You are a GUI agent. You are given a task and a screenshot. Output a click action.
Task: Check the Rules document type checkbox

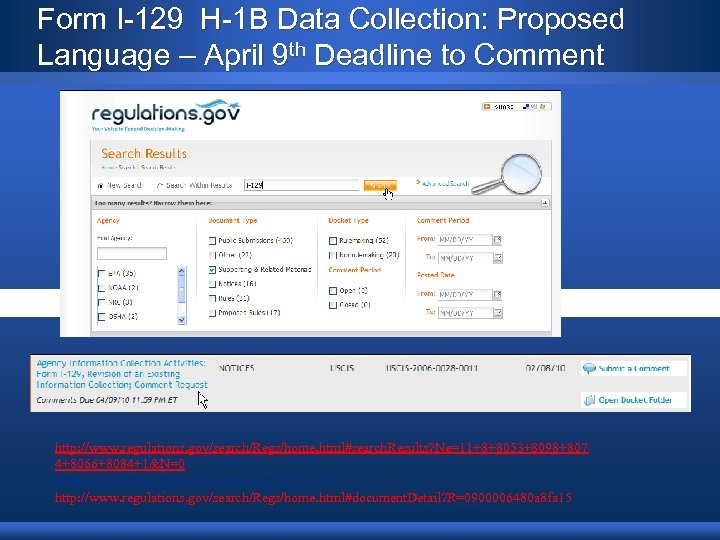click(212, 298)
